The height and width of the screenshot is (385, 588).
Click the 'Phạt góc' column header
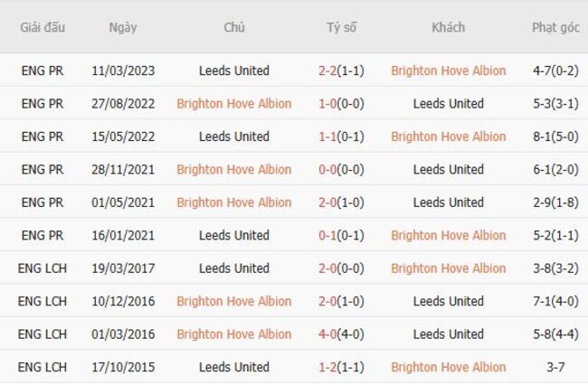click(x=555, y=27)
